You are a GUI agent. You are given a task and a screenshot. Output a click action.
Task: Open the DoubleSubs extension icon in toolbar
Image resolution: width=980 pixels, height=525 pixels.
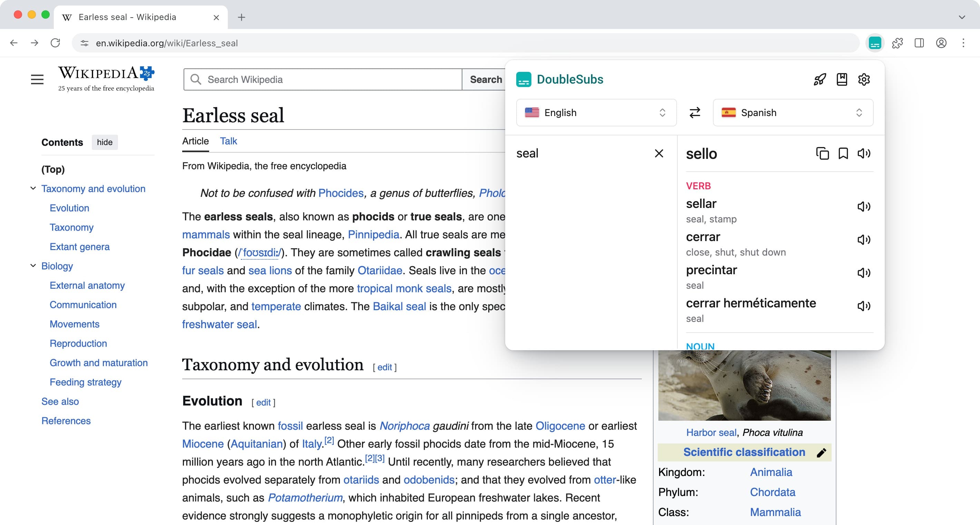click(x=875, y=43)
